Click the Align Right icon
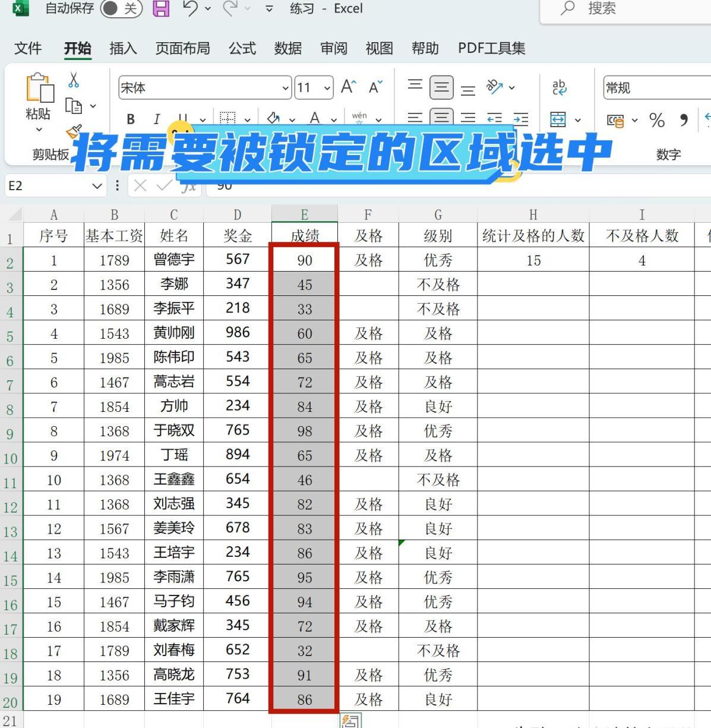Screen dimensions: 711x728 coord(468,118)
